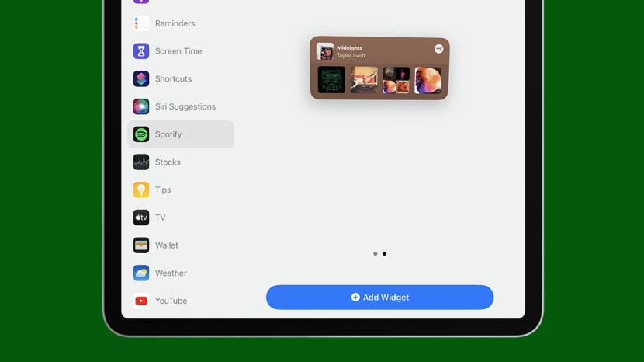Image resolution: width=644 pixels, height=362 pixels.
Task: Select the Apple TV icon
Action: [141, 218]
